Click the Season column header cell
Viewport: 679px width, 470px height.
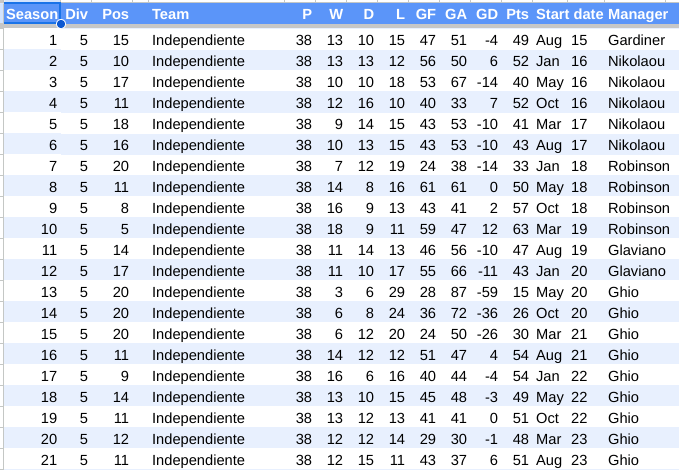point(32,14)
